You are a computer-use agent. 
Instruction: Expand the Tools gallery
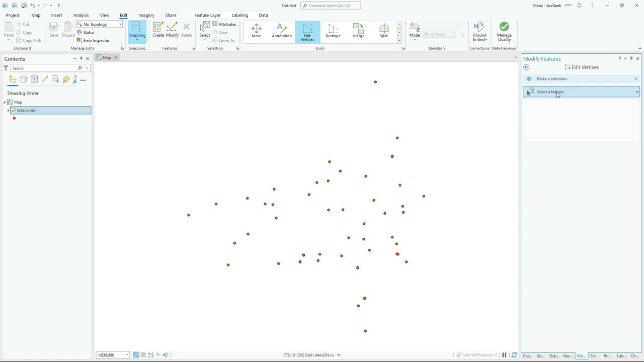tap(399, 40)
